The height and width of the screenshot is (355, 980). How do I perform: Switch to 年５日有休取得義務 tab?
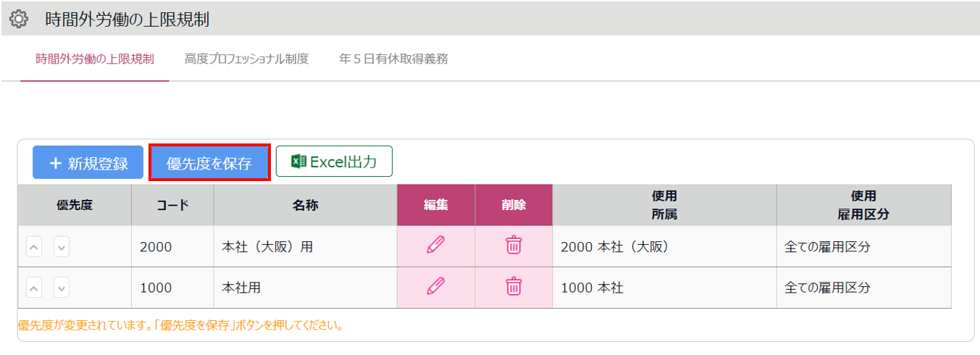click(393, 59)
